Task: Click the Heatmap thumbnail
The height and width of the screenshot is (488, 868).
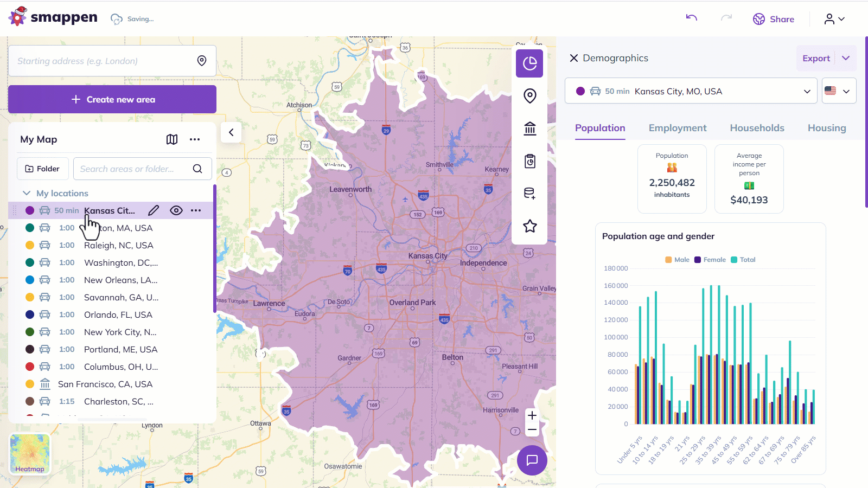Action: point(30,454)
